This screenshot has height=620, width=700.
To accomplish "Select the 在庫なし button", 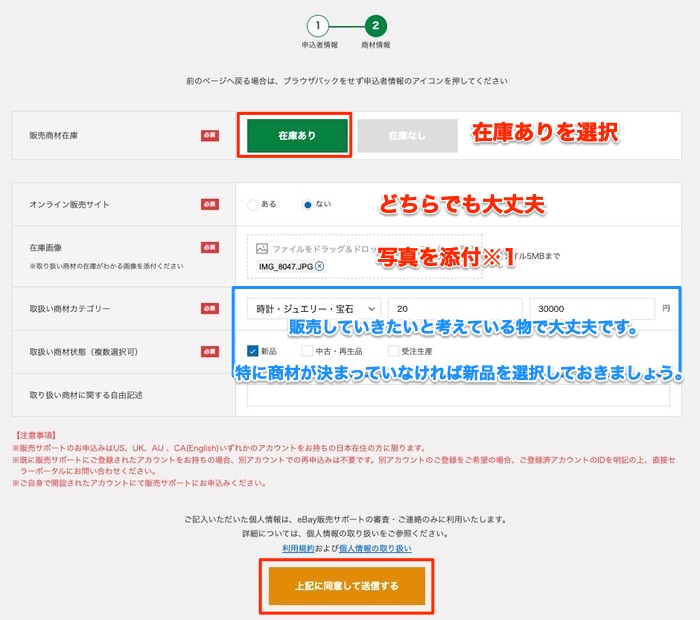I will coord(406,135).
